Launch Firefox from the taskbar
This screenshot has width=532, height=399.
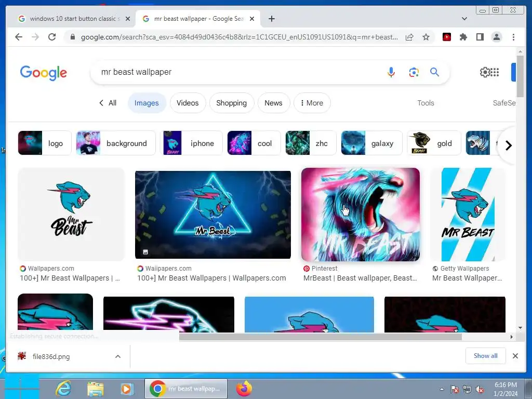tap(244, 389)
